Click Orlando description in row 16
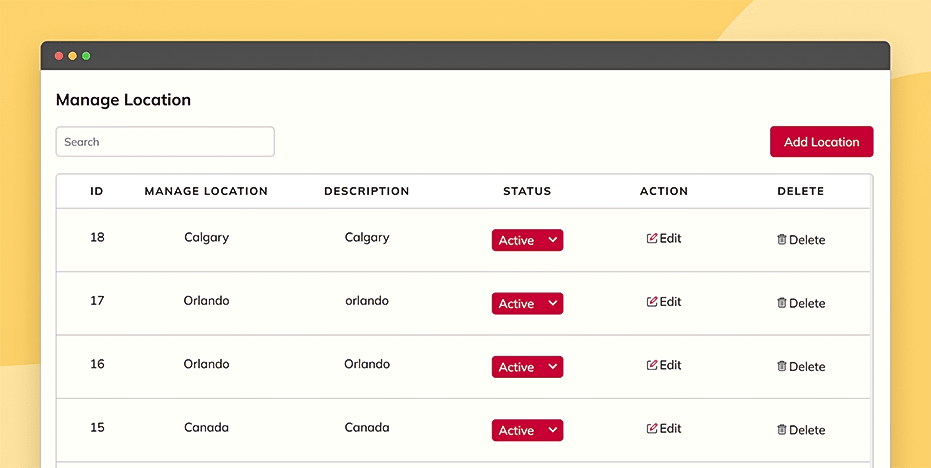The width and height of the screenshot is (931, 468). (367, 363)
